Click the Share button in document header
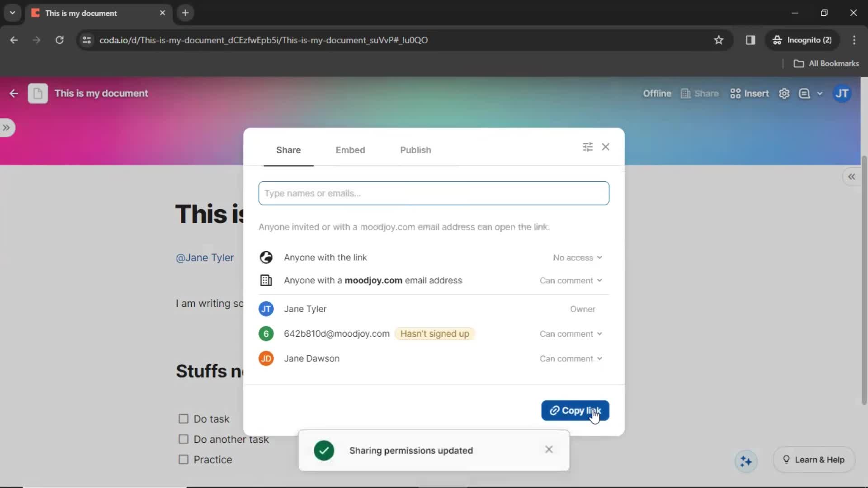The width and height of the screenshot is (868, 488). (699, 94)
